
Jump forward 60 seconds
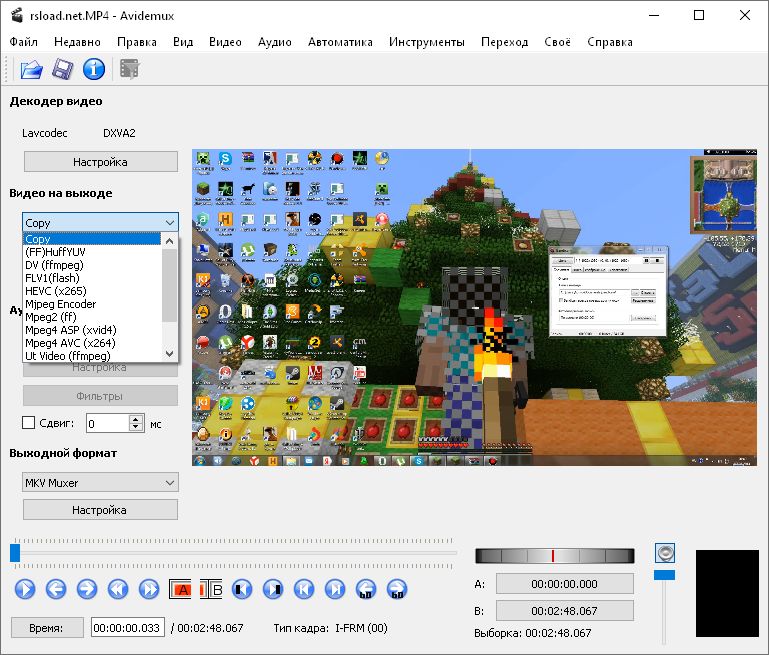point(397,589)
